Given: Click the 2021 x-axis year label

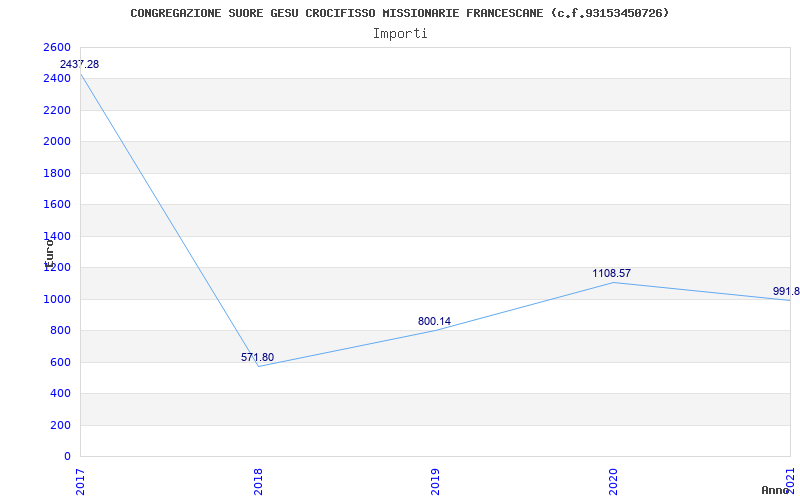Looking at the screenshot, I should (790, 482).
